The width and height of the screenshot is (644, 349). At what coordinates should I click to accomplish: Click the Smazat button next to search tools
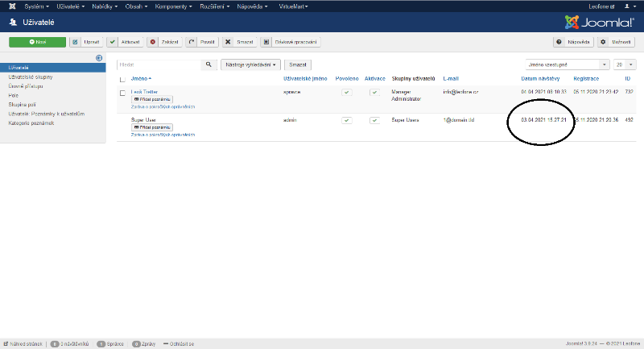tap(298, 64)
